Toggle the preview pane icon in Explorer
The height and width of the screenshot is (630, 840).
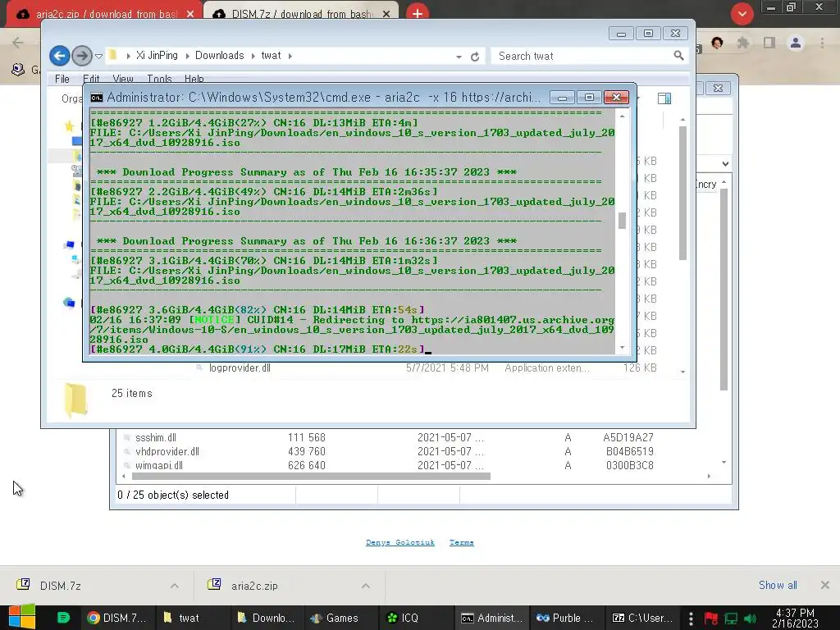point(664,98)
